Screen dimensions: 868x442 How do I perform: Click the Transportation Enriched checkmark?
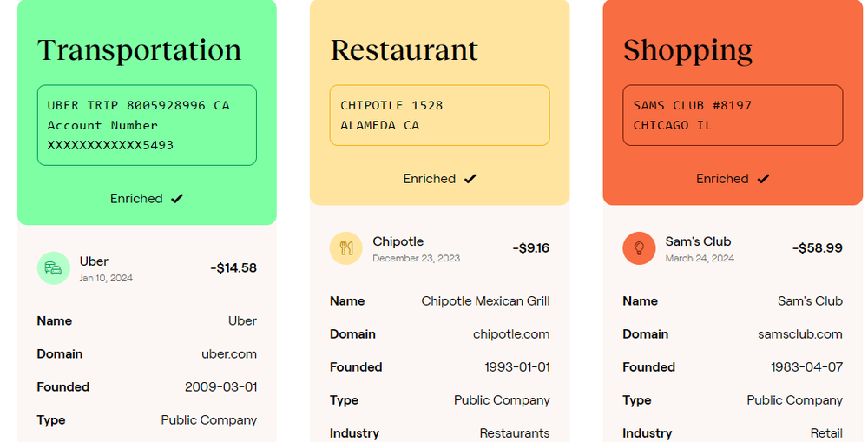[177, 198]
